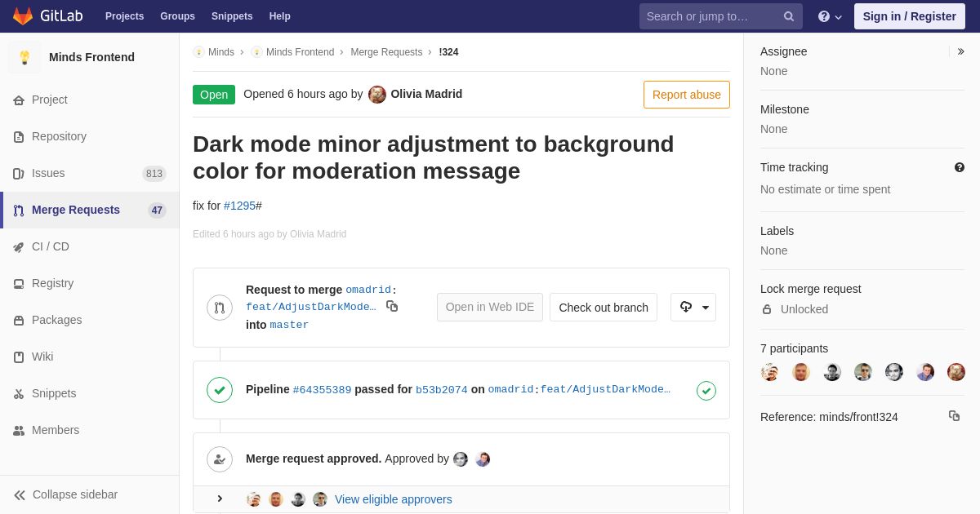The width and height of the screenshot is (980, 514).
Task: Click the GitLab fox logo
Action: click(x=23, y=16)
